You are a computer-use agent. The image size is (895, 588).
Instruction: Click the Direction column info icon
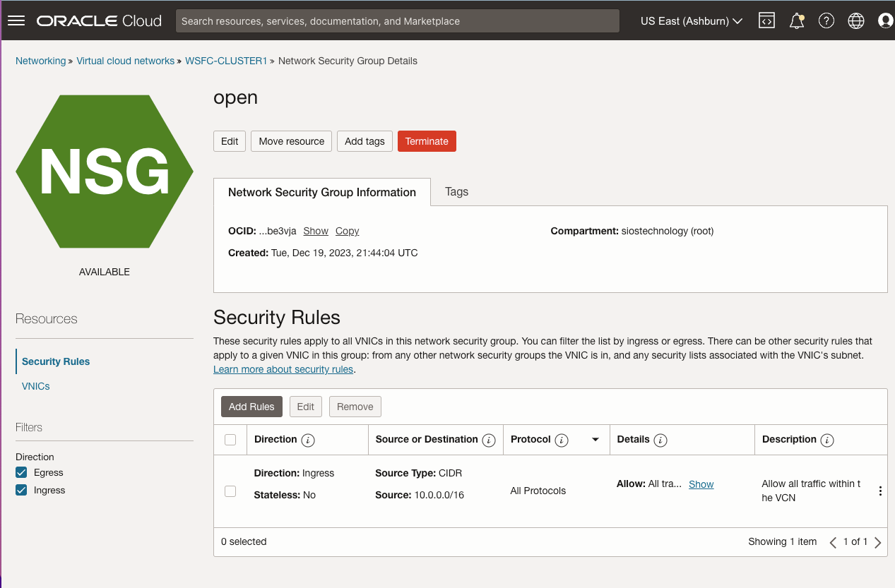(x=307, y=440)
